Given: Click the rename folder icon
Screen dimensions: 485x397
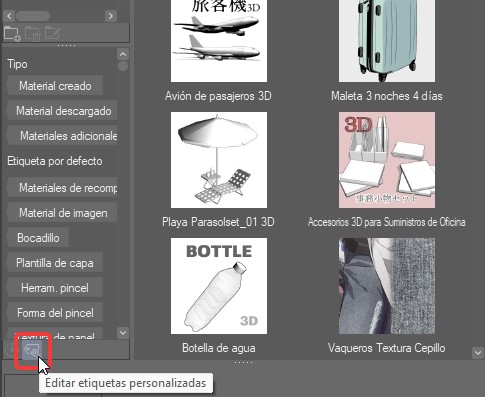Looking at the screenshot, I should tap(52, 33).
